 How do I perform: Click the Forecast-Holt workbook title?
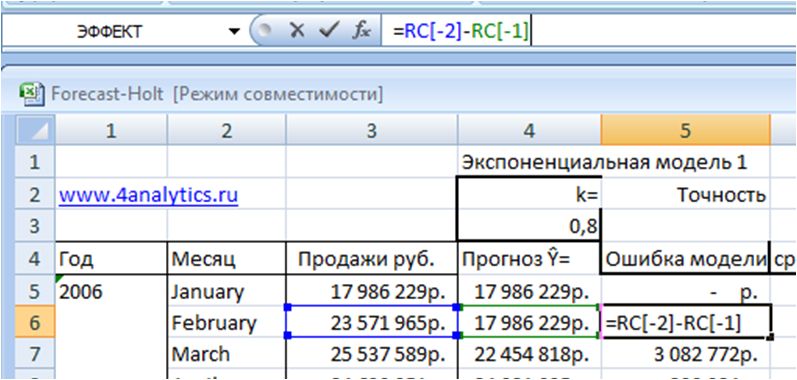[108, 94]
